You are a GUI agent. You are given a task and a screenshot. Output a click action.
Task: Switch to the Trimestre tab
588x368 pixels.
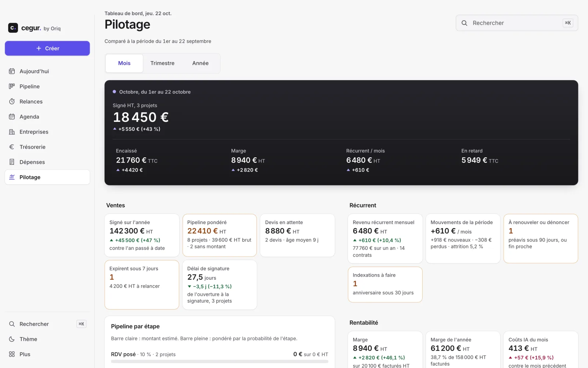(162, 63)
